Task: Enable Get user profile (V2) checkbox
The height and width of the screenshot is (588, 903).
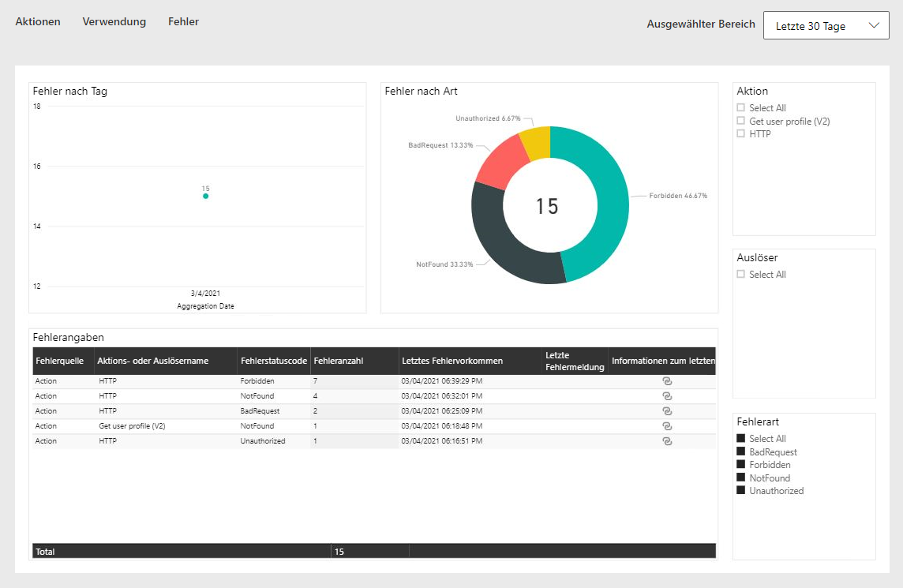Action: [740, 121]
